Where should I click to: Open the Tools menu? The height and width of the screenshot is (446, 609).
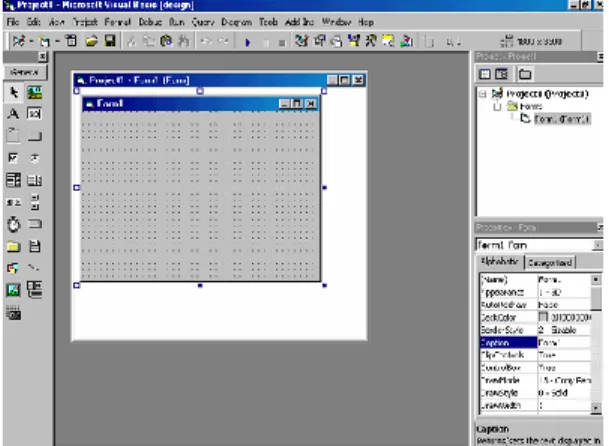point(268,22)
